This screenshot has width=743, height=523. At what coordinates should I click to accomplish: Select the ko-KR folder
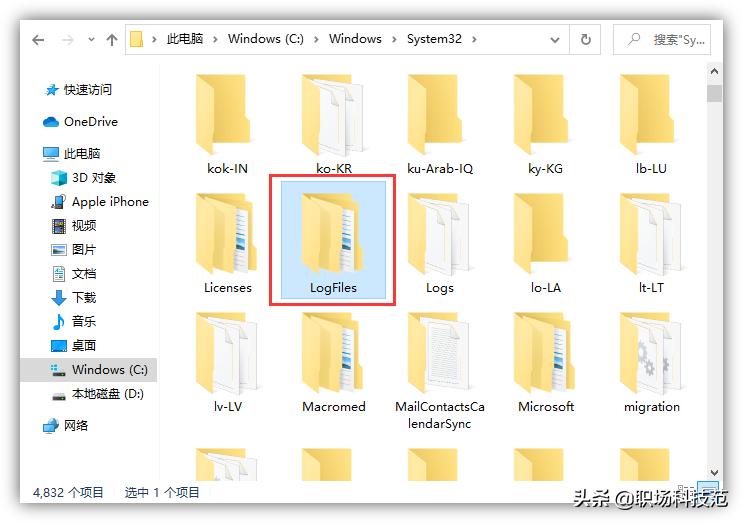coord(334,124)
